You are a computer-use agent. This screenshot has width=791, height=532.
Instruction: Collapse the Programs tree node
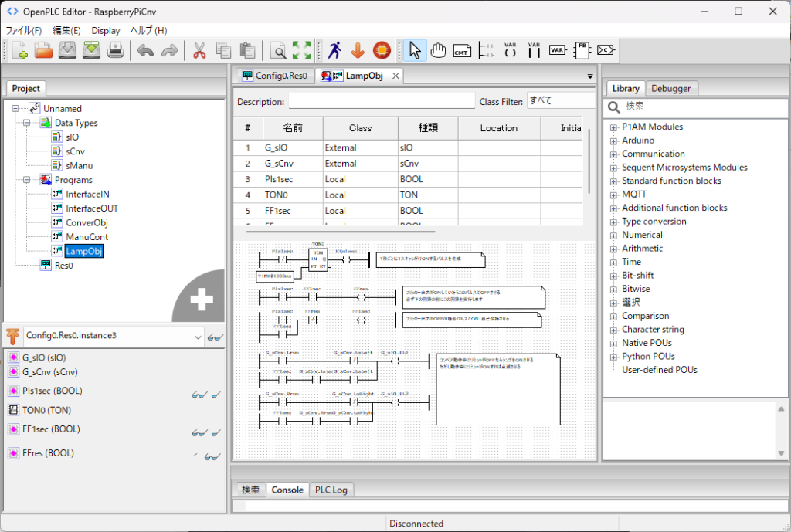27,179
